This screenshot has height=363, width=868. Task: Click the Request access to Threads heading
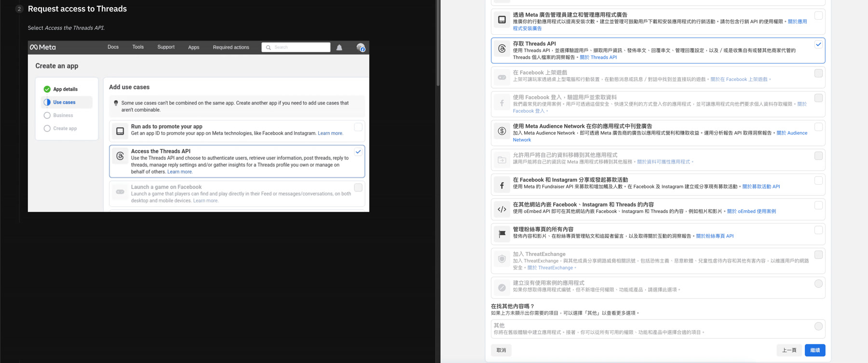click(77, 9)
